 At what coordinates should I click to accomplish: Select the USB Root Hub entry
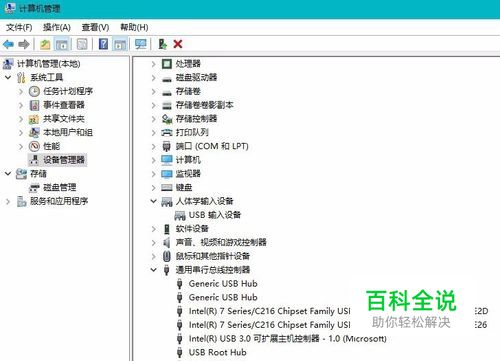coord(218,352)
